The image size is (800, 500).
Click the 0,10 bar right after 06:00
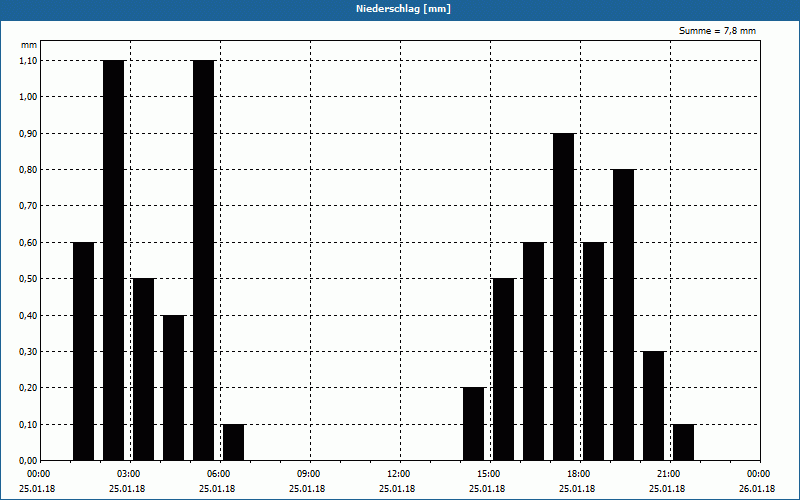pyautogui.click(x=234, y=443)
